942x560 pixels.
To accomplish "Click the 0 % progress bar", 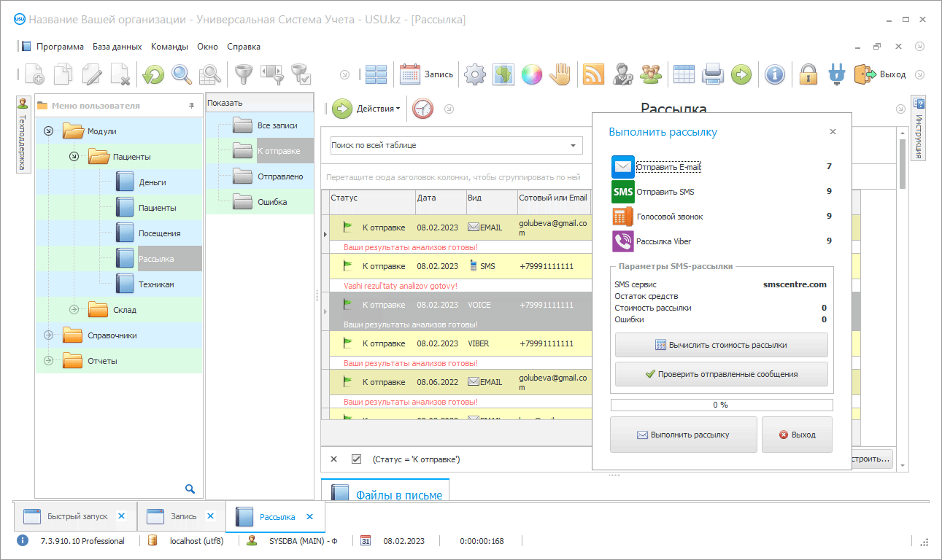I will (721, 405).
